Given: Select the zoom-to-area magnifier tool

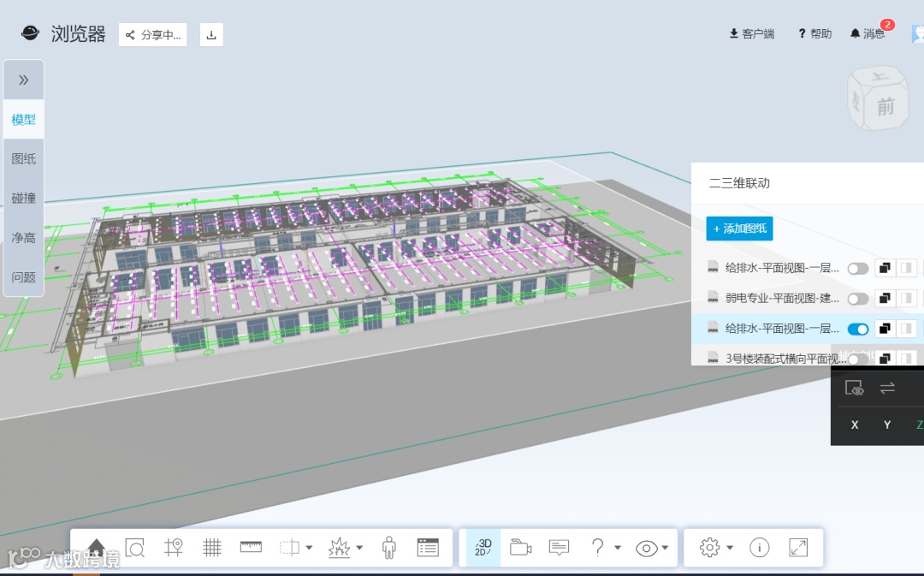Looking at the screenshot, I should coord(135,548).
